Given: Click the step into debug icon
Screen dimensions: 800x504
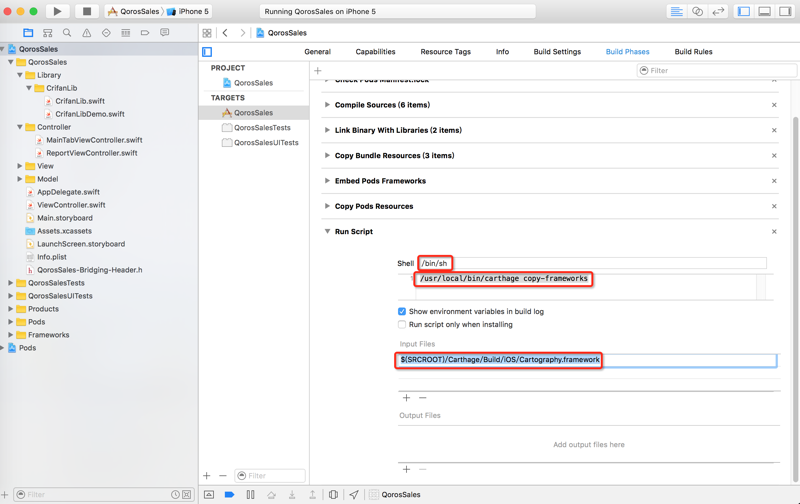Looking at the screenshot, I should click(292, 494).
